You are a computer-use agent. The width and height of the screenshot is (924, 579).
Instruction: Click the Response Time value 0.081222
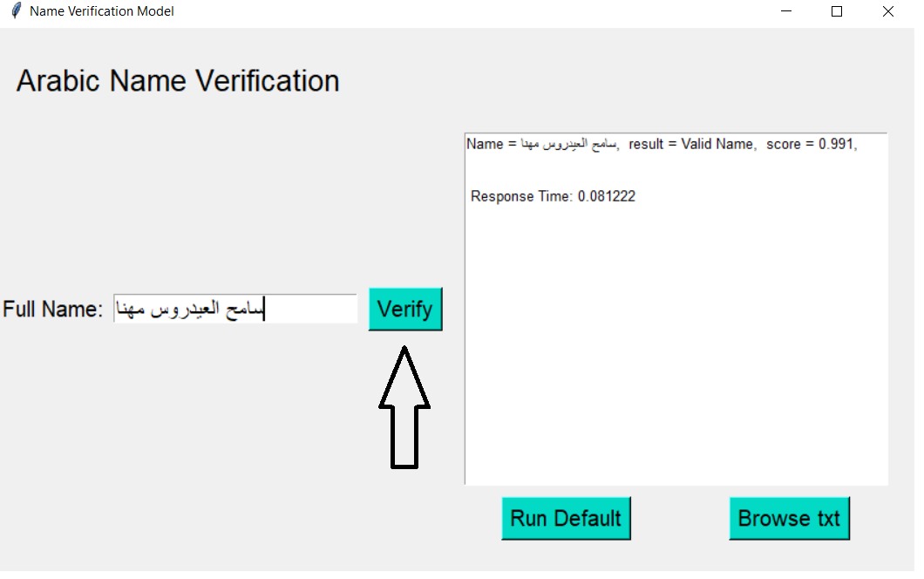(x=608, y=196)
